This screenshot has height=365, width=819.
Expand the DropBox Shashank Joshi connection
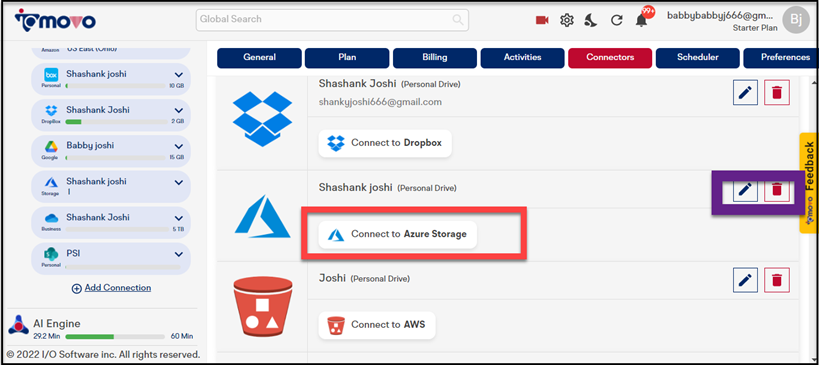[x=179, y=111]
